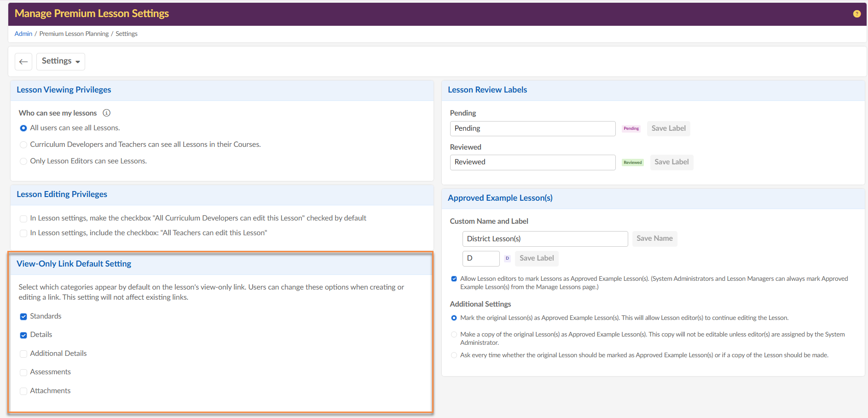Click the Reviewed label text field
Viewport: 868px width, 418px height.
[532, 163]
